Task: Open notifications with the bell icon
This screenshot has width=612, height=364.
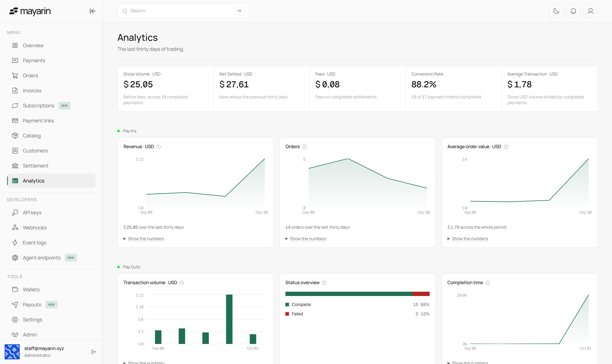Action: coord(573,11)
